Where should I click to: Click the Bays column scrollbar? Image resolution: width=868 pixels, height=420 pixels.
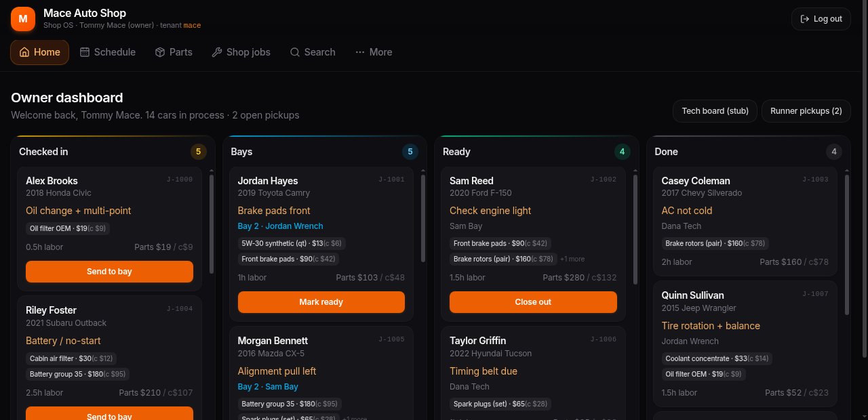pos(423,218)
